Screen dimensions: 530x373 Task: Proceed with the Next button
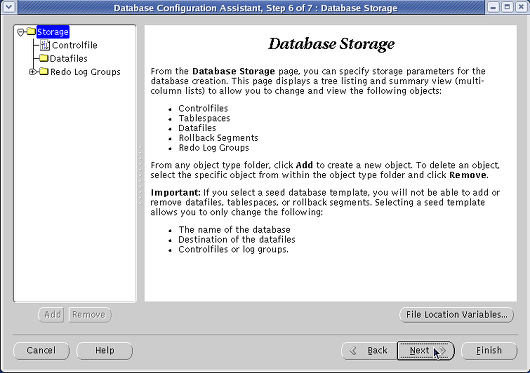click(426, 351)
